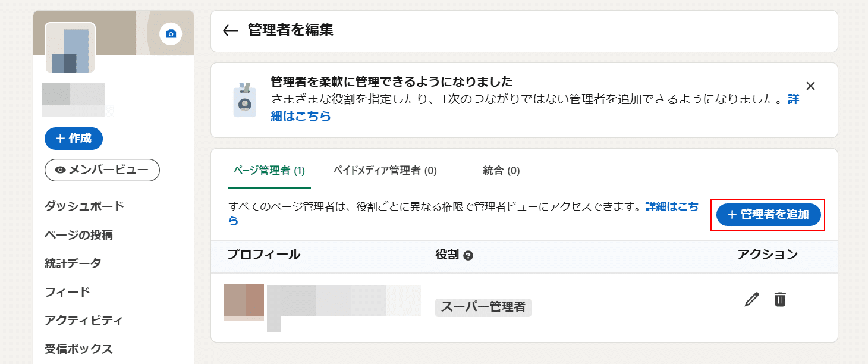Click the pencil edit icon for admin
Screen dimensions: 868x364
(x=752, y=299)
